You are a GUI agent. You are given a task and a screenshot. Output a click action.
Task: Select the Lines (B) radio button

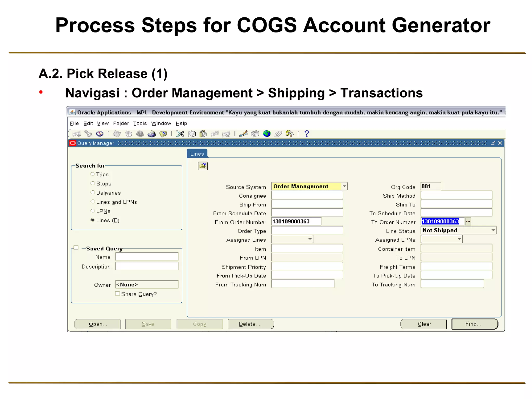click(x=92, y=220)
